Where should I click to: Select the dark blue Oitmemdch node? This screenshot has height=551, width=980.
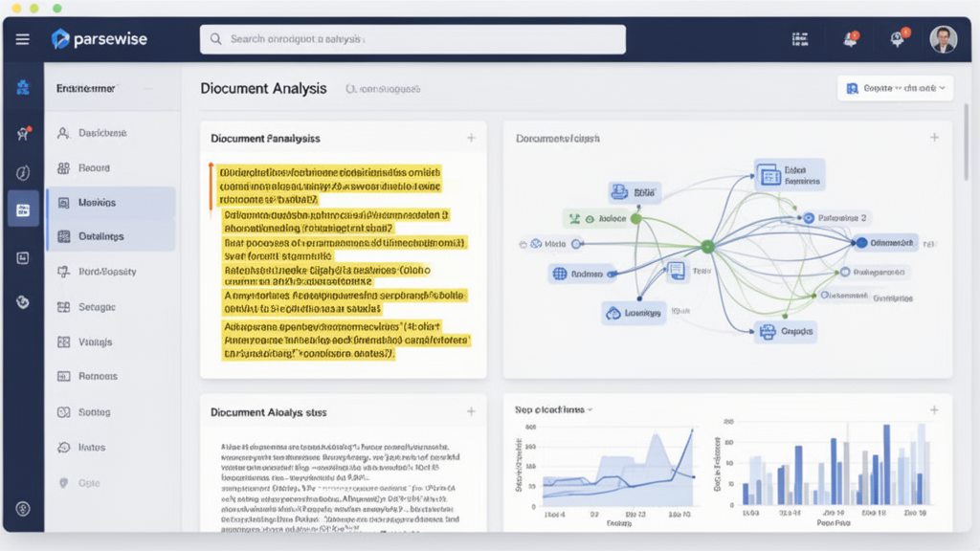pyautogui.click(x=885, y=242)
